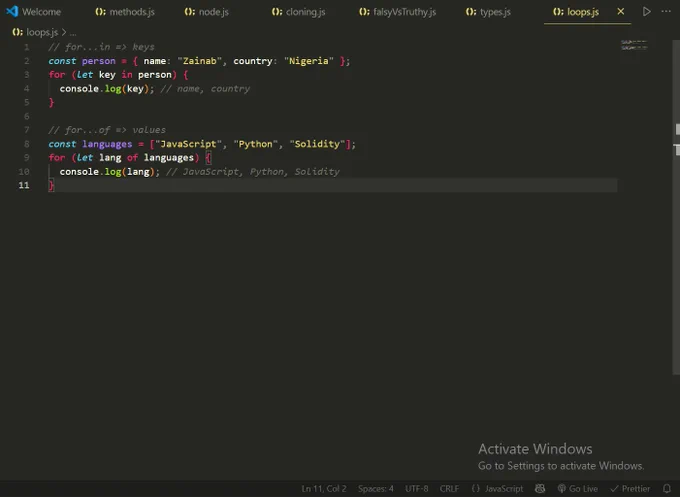Click line number 11 in the gutter

(x=24, y=185)
